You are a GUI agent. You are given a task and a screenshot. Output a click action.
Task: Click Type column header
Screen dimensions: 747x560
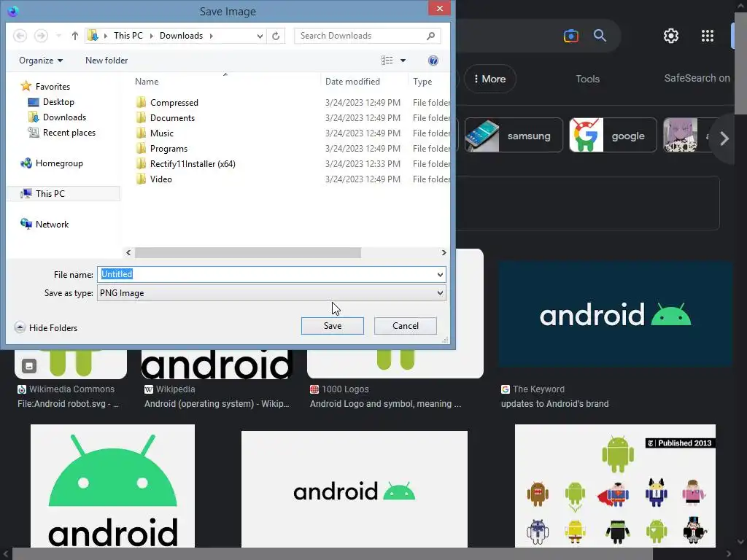422,82
